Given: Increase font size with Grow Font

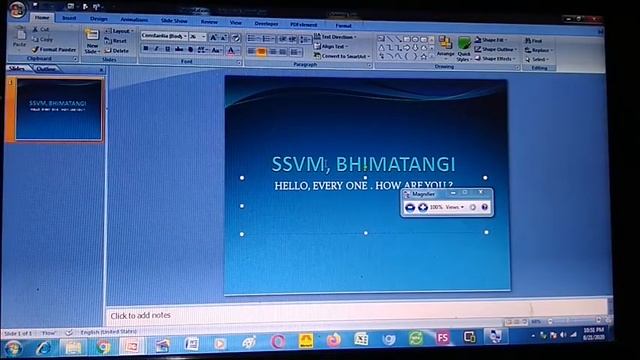Looking at the screenshot, I should 213,38.
